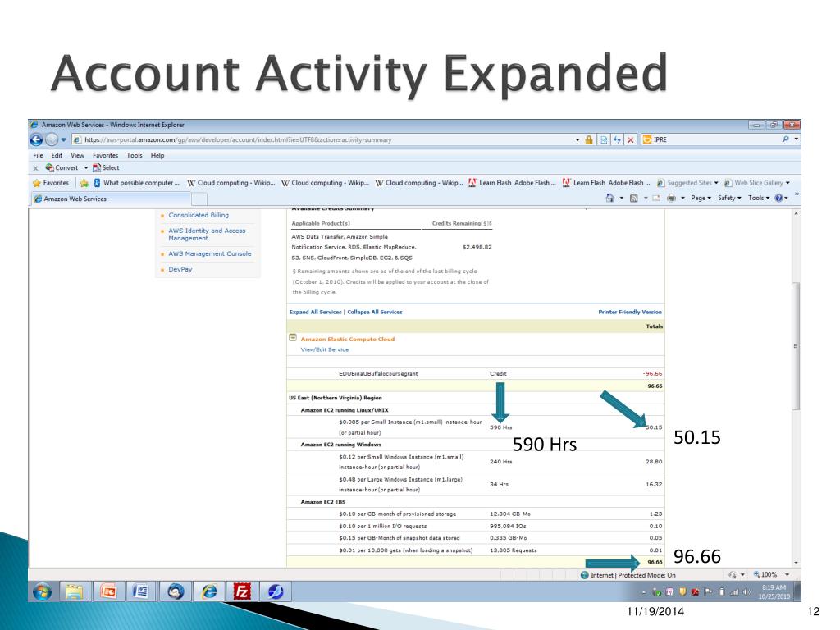Image resolution: width=840 pixels, height=630 pixels.
Task: Click the Help question mark icon
Action: tap(778, 198)
